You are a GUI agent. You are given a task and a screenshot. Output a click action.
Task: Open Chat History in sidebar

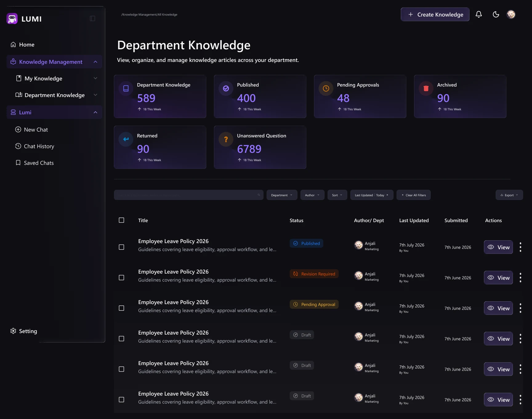point(34,146)
